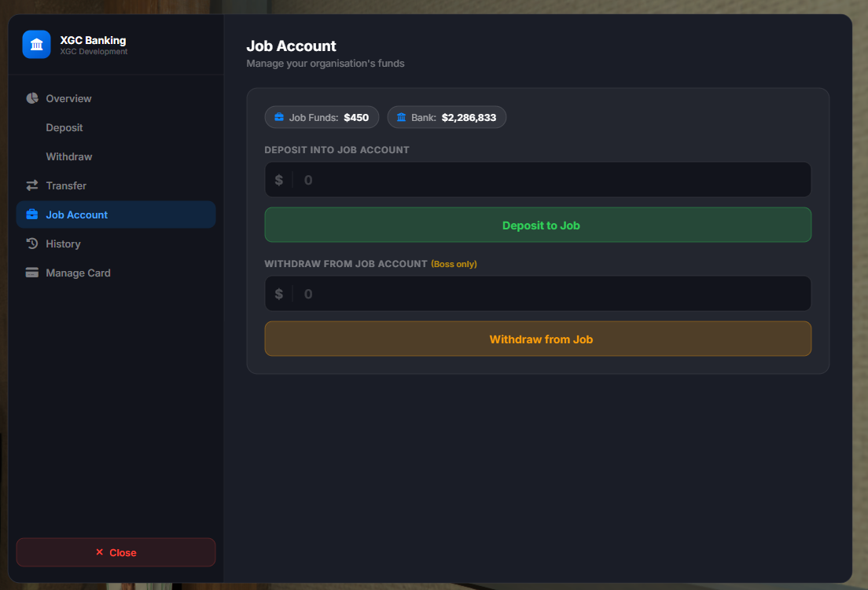Click the 'XGC Banking' title text
Image resolution: width=868 pixels, height=590 pixels.
click(x=93, y=40)
